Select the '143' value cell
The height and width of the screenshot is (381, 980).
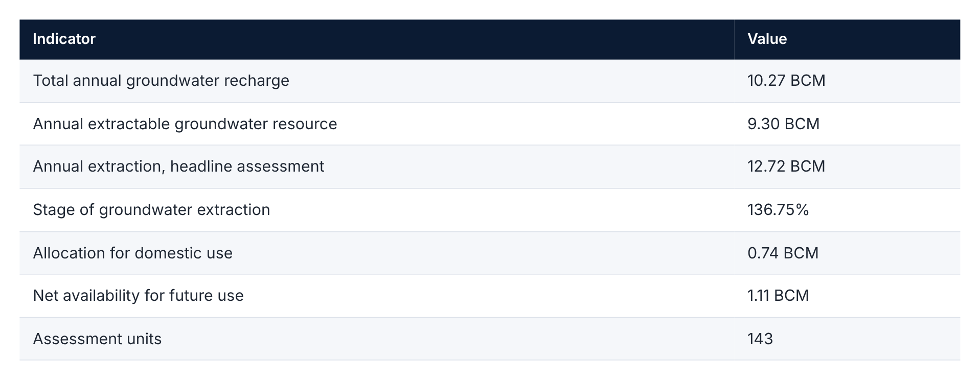[x=847, y=339]
